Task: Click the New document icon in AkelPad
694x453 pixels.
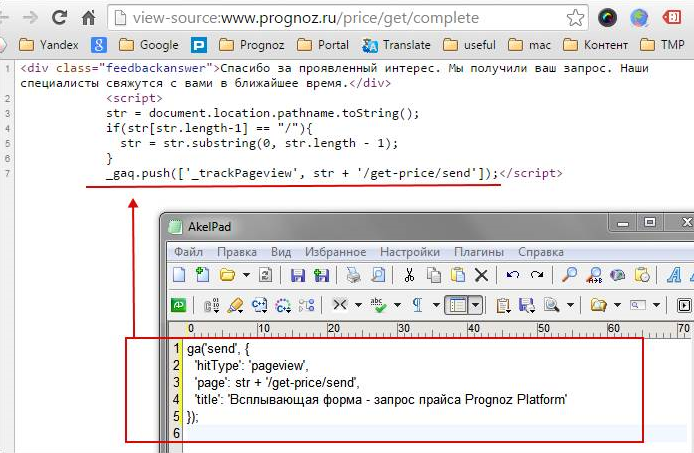Action: pos(179,275)
